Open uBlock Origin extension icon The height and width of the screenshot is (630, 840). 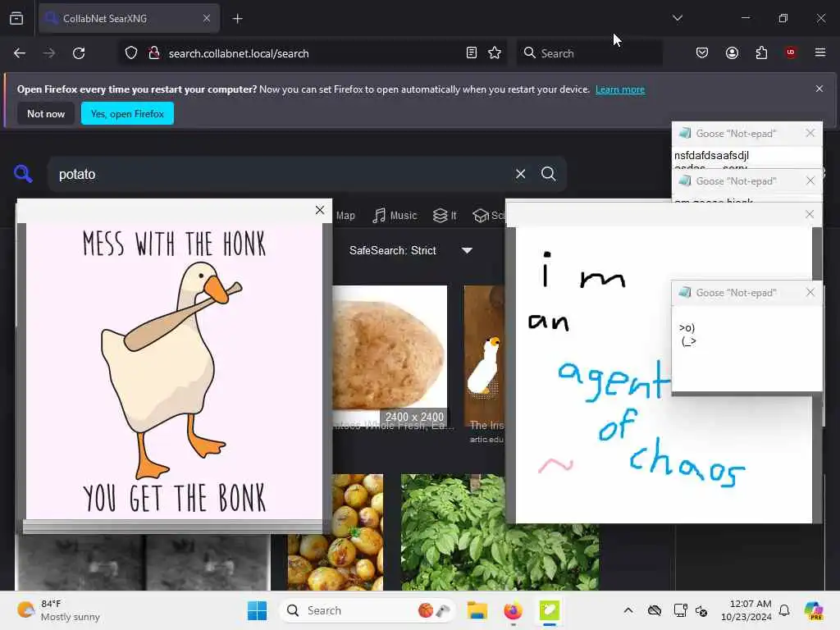tap(790, 52)
